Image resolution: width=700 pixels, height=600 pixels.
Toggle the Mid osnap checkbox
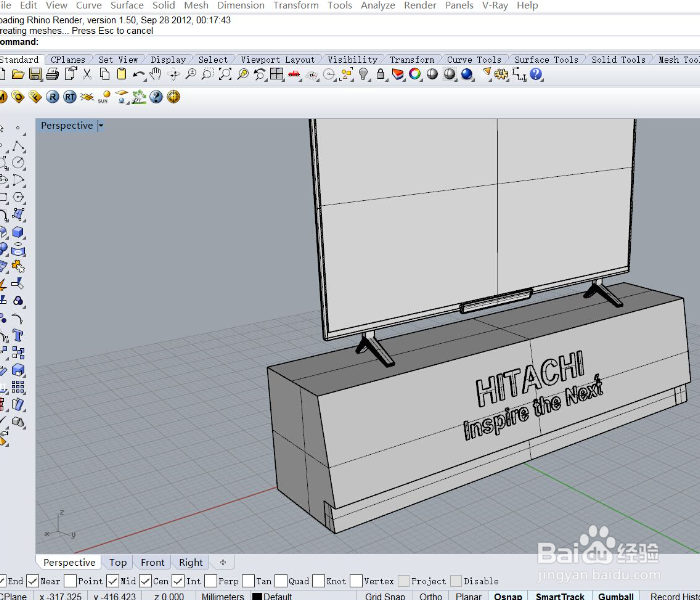(112, 581)
